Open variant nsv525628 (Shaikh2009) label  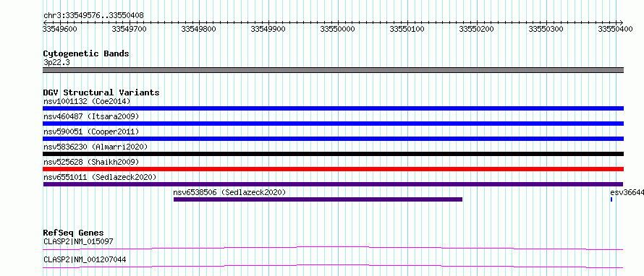pos(91,162)
